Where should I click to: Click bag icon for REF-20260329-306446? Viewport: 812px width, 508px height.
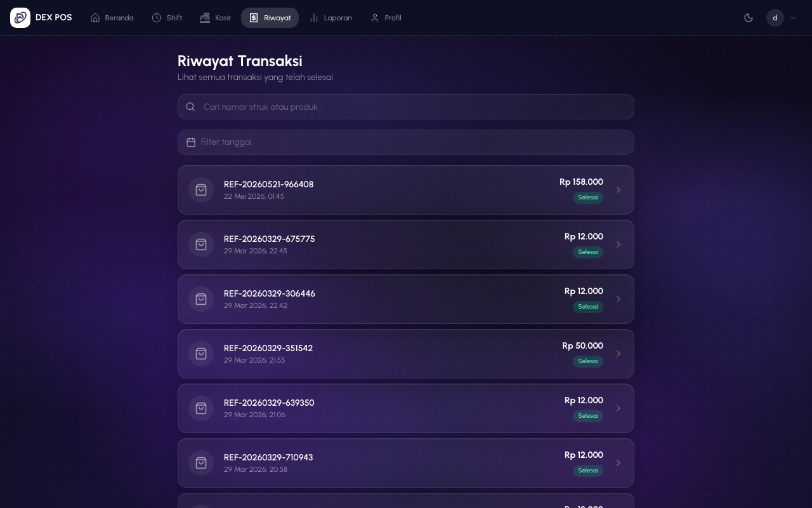[x=201, y=299]
